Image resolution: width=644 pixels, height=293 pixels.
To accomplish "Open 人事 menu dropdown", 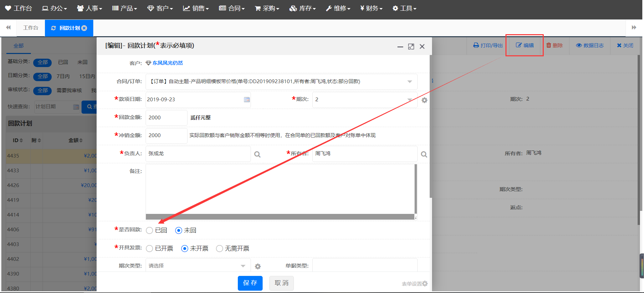I will pos(90,8).
